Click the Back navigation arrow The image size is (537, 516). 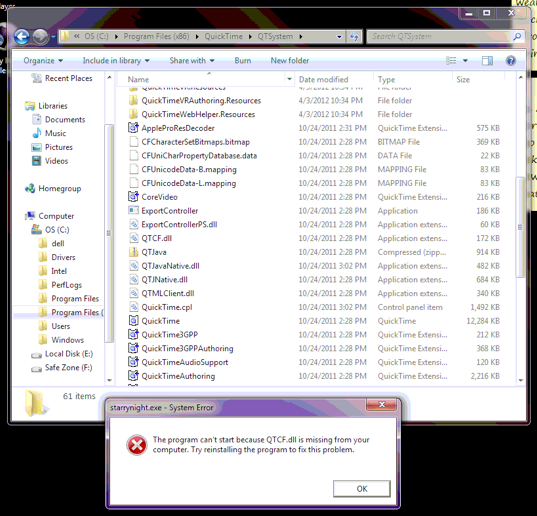[x=22, y=37]
